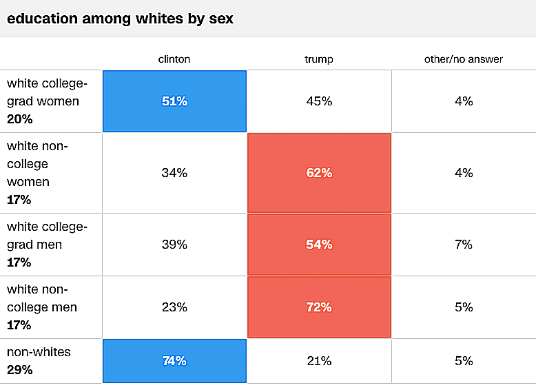
Task: Click the blue 51% Clinton cell
Action: 174,101
